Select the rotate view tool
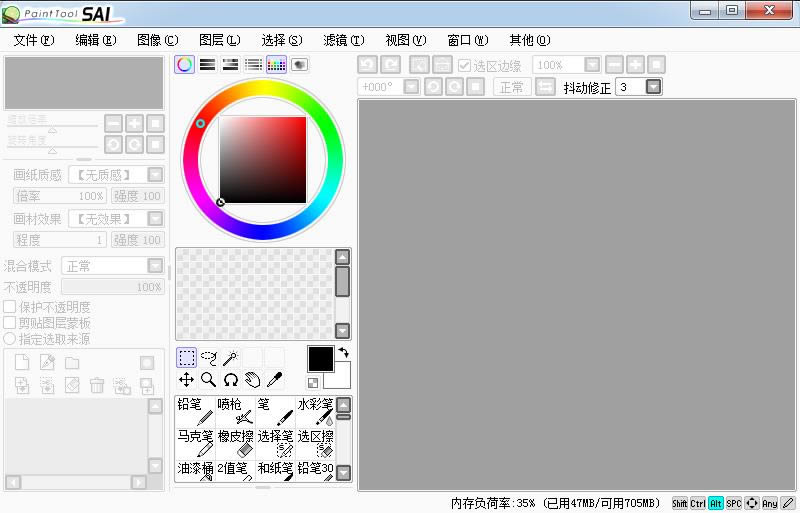The width and height of the screenshot is (800, 513). click(x=231, y=380)
